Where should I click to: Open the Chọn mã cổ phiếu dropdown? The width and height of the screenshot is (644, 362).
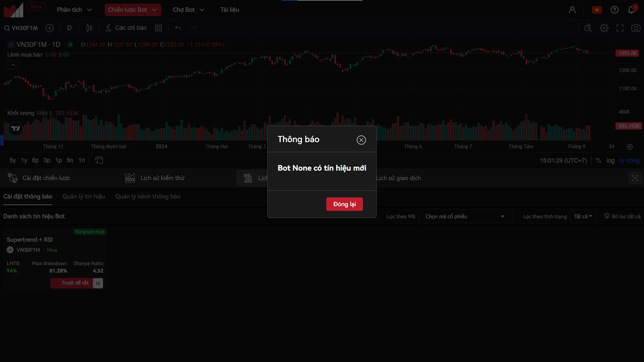(466, 216)
